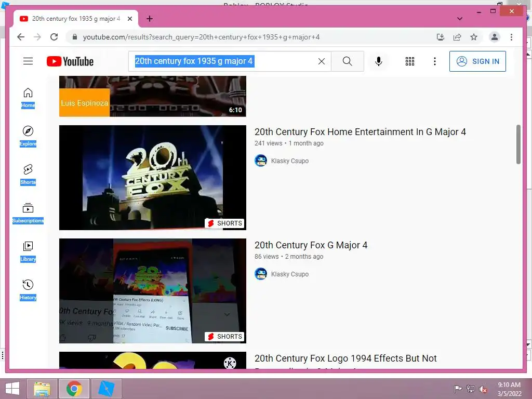Open File Explorer from the taskbar
Image resolution: width=532 pixels, height=399 pixels.
tap(42, 389)
